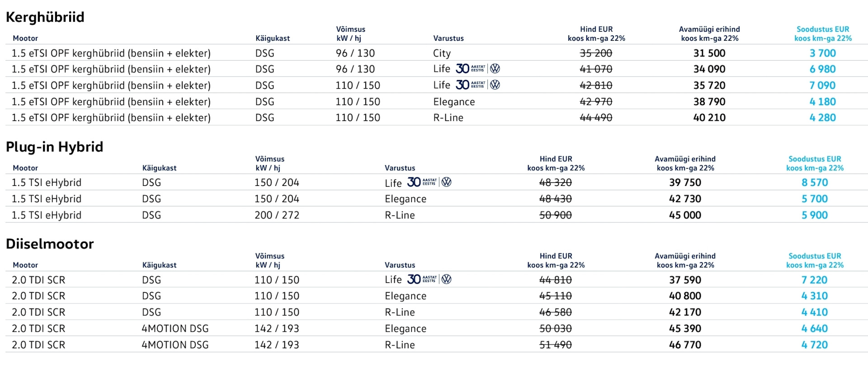
Task: Click the Diiselmootor section heading
Action: (x=50, y=244)
